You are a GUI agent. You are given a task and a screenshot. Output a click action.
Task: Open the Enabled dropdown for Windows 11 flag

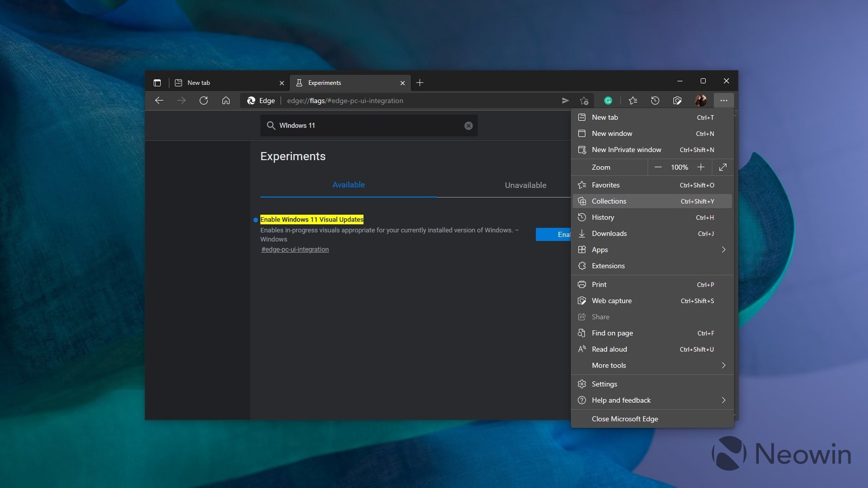[553, 234]
